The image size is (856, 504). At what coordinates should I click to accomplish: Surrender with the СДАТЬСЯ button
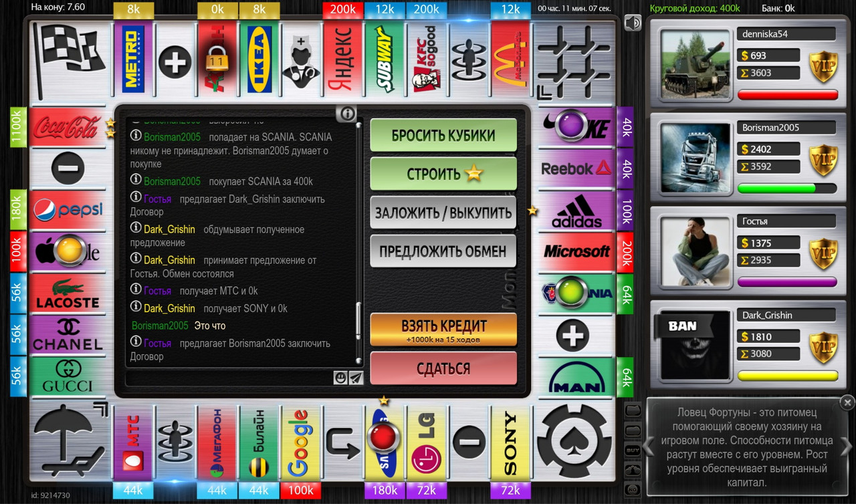[x=443, y=368]
